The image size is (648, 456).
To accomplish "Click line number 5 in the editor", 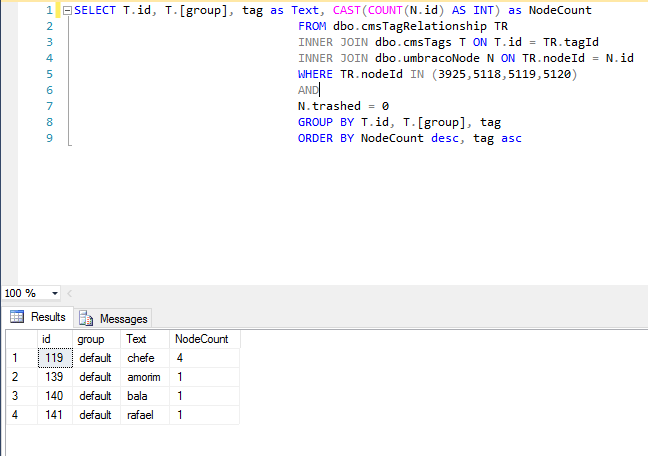I will 50,74.
